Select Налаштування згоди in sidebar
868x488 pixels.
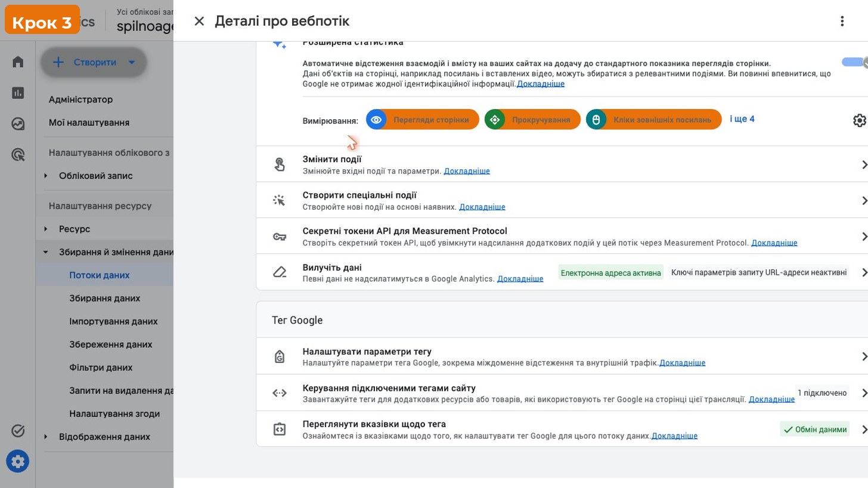pyautogui.click(x=114, y=414)
